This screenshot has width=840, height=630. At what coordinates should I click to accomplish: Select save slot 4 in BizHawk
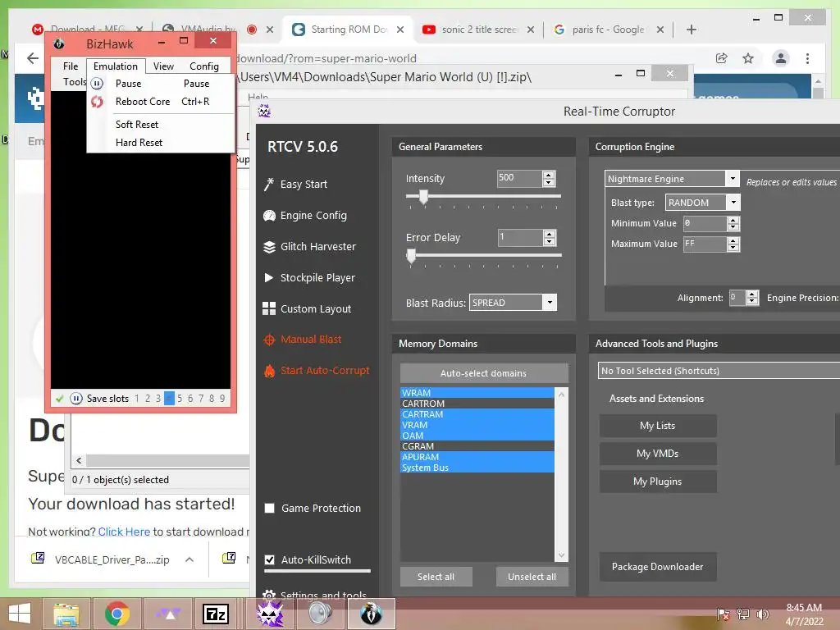click(169, 399)
